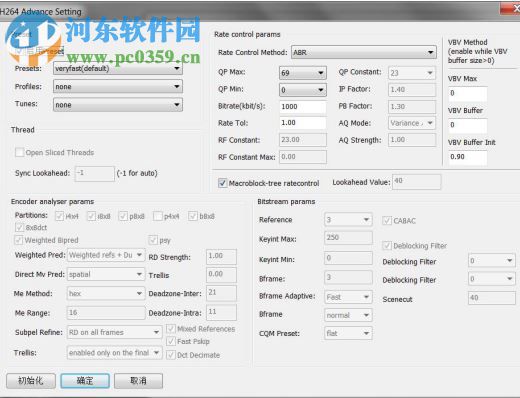
Task: Expand the Weighted Pred dropdown
Action: tap(106, 255)
